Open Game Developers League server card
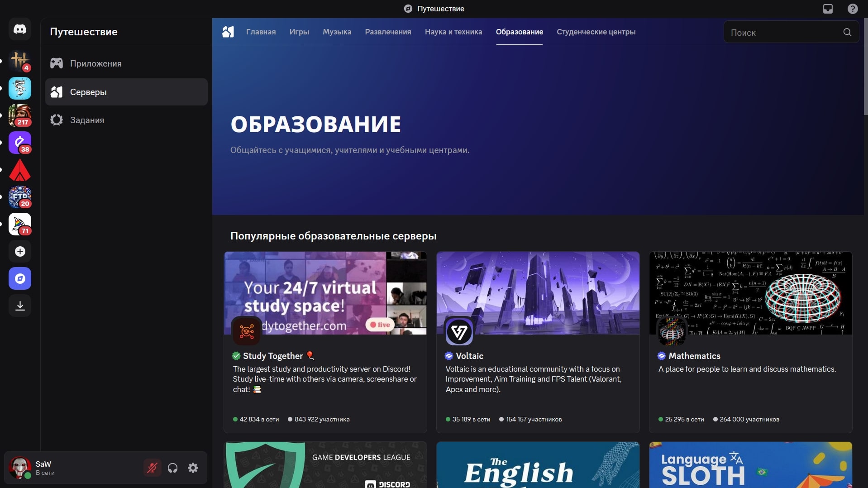Screen dimensions: 868x488 (325, 465)
